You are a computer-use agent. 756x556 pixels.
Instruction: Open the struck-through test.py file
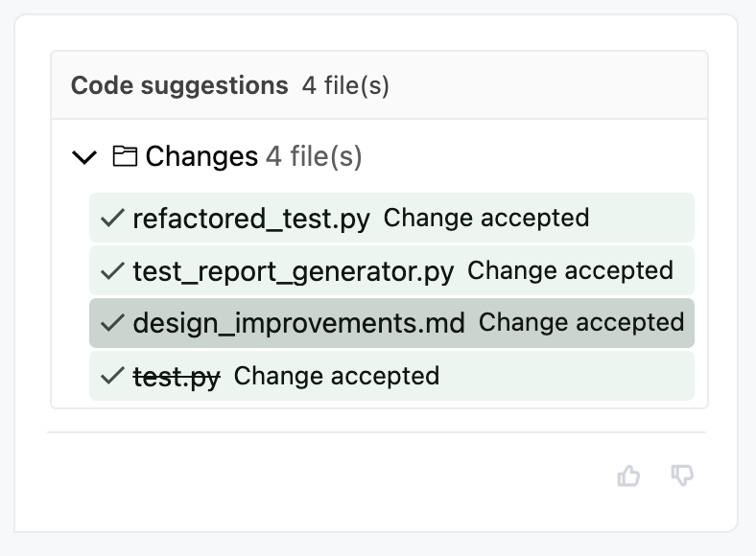click(x=177, y=376)
